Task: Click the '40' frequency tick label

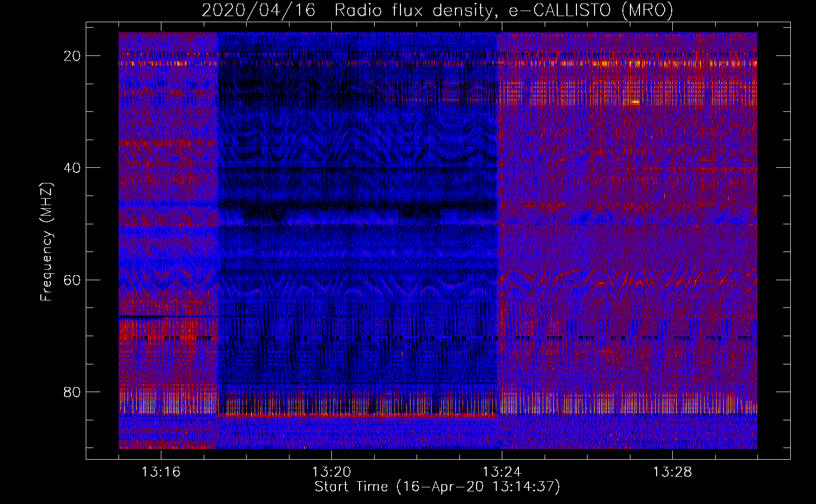Action: pyautogui.click(x=73, y=168)
